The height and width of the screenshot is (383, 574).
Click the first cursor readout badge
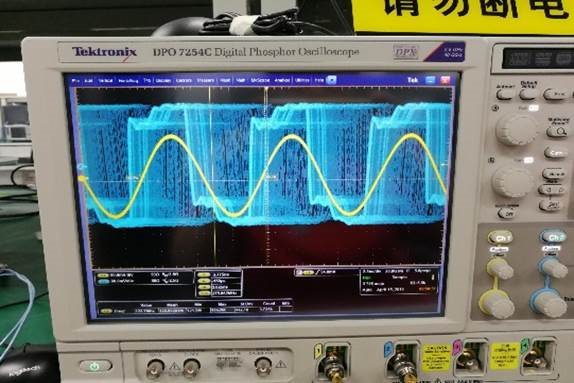tap(204, 274)
